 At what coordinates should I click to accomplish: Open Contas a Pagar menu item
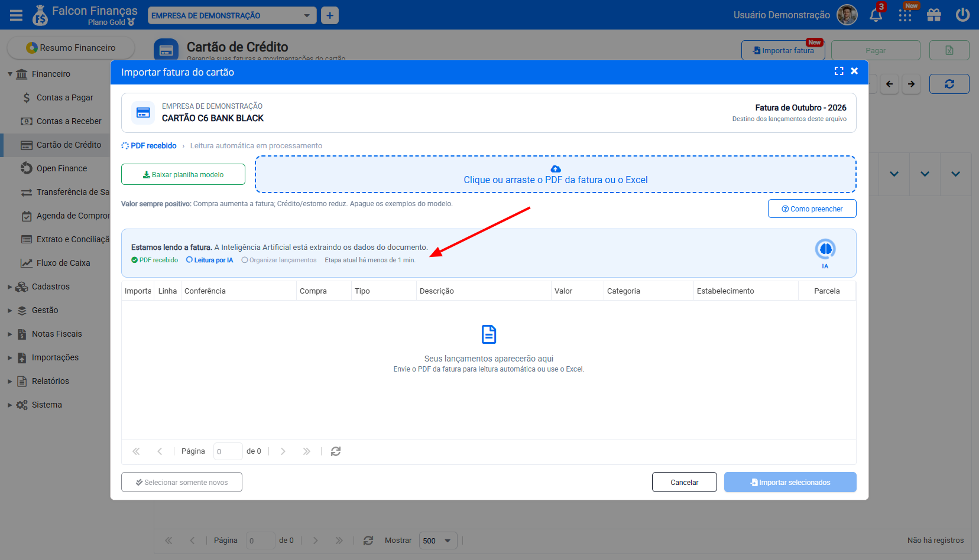pyautogui.click(x=64, y=97)
